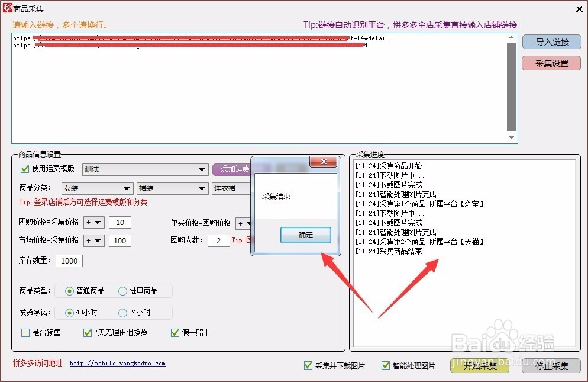Select log line 采集第2个商品,所属平台【天猫】
The image size is (588, 382).
tap(419, 242)
